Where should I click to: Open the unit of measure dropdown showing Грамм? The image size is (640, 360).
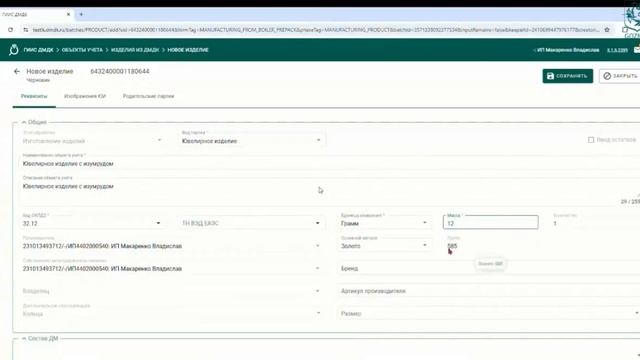click(384, 223)
